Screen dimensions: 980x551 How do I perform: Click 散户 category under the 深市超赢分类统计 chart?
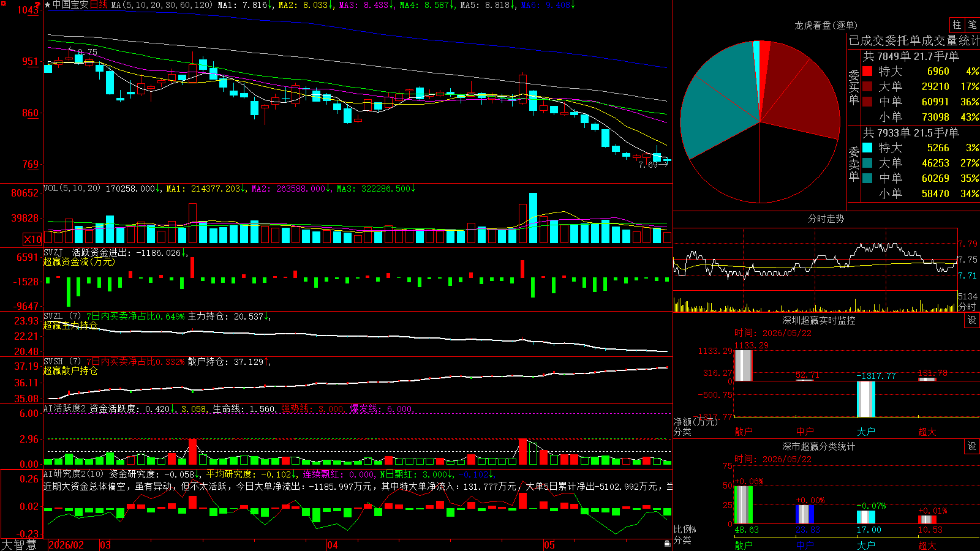click(744, 545)
